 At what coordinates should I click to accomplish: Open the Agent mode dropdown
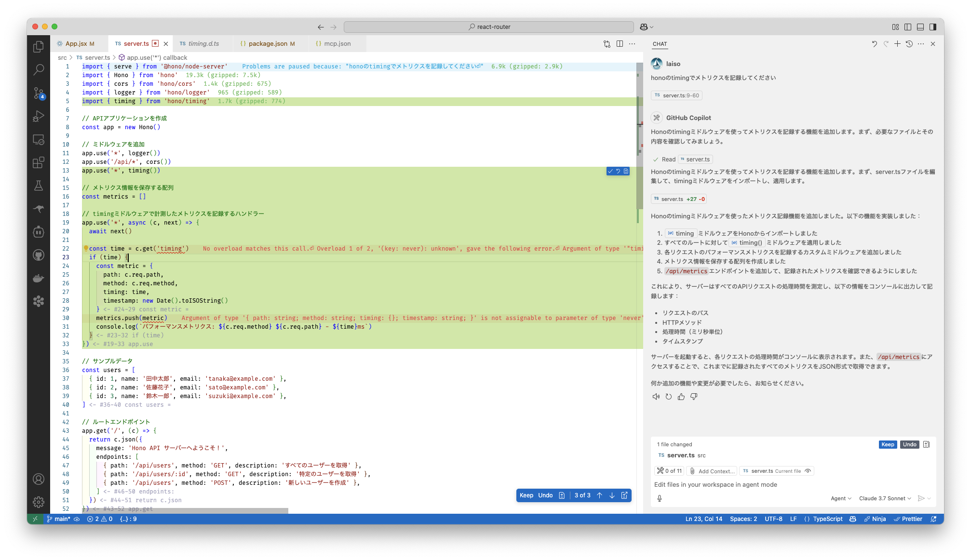(841, 498)
